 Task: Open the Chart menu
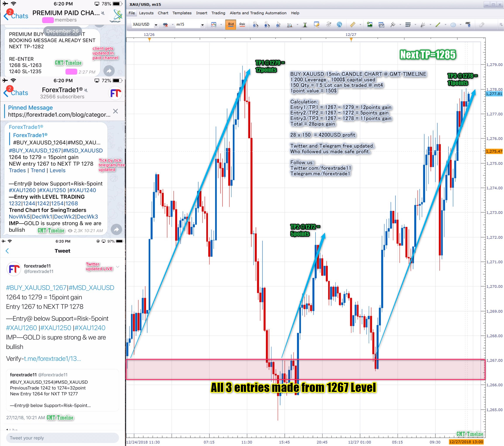point(163,13)
